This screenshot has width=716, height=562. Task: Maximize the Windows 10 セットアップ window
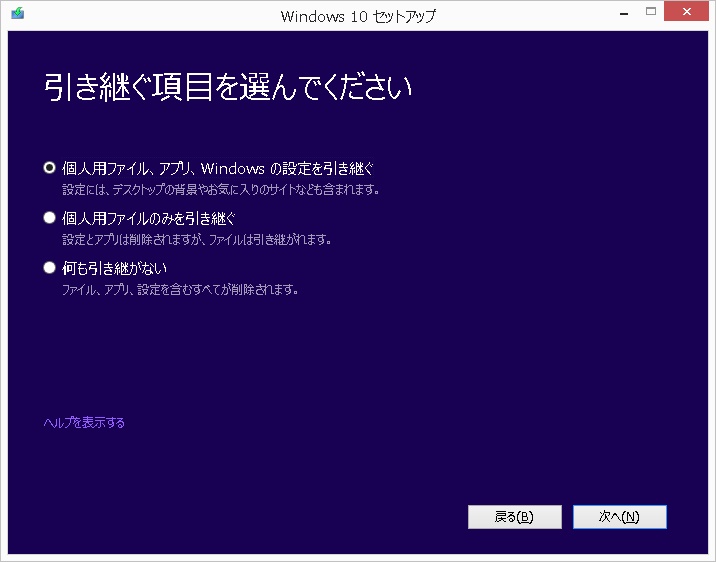click(x=650, y=12)
